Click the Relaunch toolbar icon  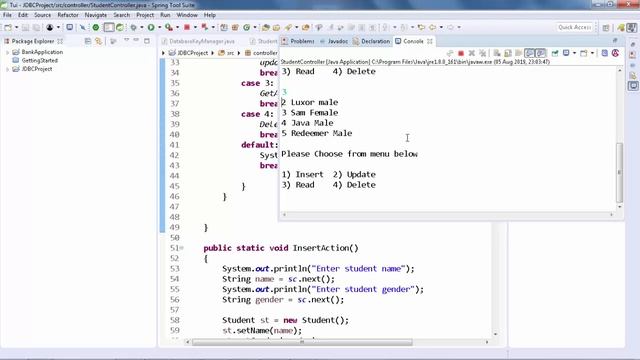(205, 27)
